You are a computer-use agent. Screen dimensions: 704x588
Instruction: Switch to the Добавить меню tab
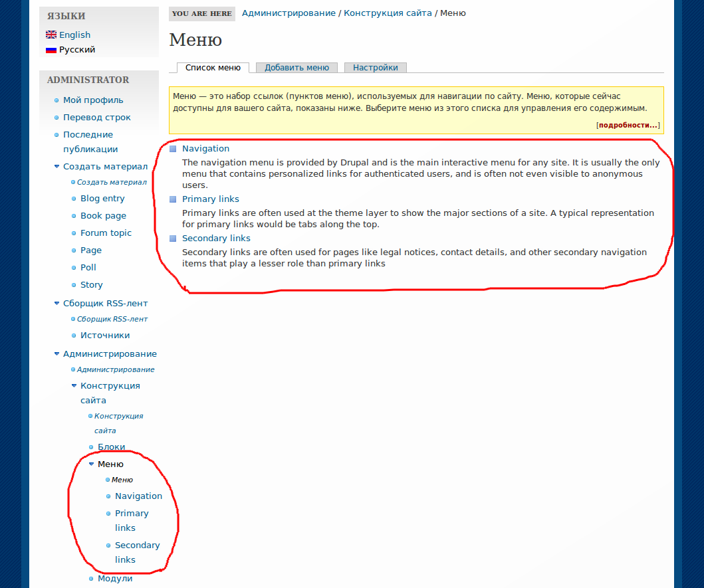click(296, 67)
